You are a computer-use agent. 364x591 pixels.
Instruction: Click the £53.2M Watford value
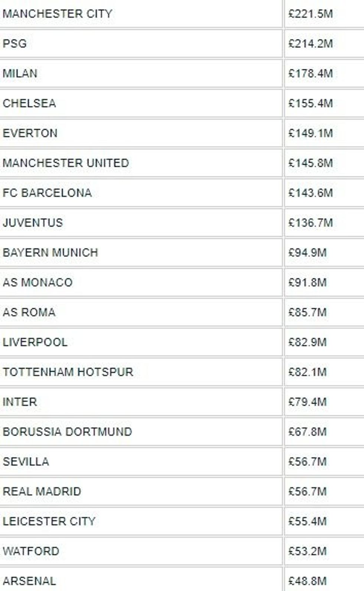tap(308, 551)
